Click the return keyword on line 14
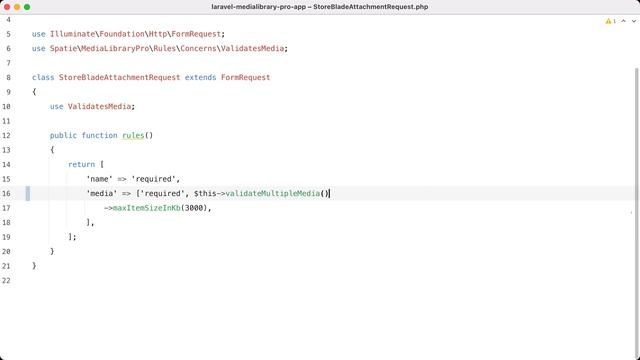This screenshot has height=360, width=640. [81, 164]
